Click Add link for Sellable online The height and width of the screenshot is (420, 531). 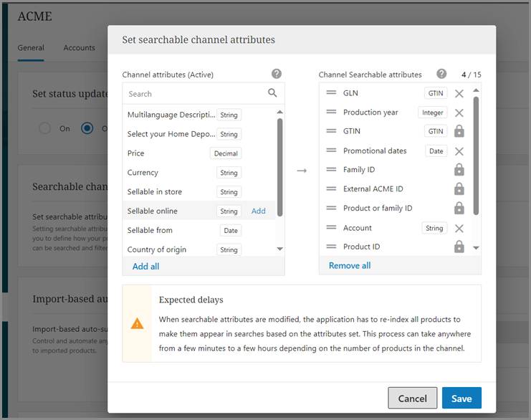pos(258,211)
